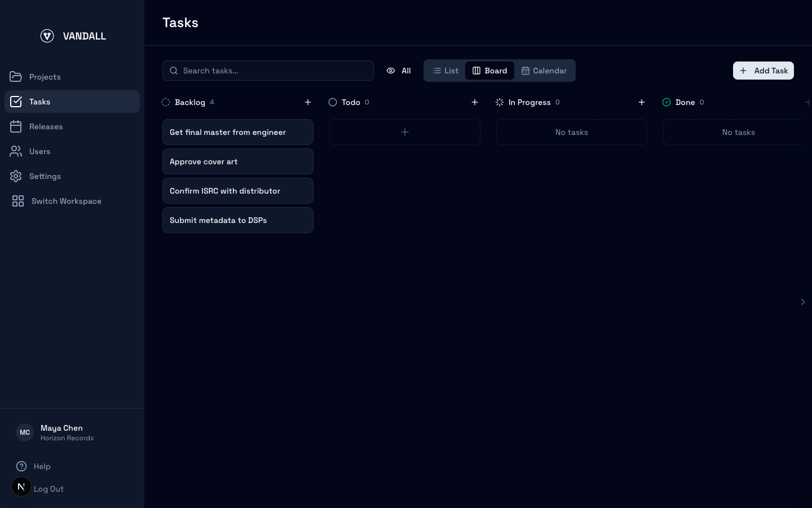The image size is (812, 508).
Task: Open task Get final master from engineer
Action: point(238,132)
